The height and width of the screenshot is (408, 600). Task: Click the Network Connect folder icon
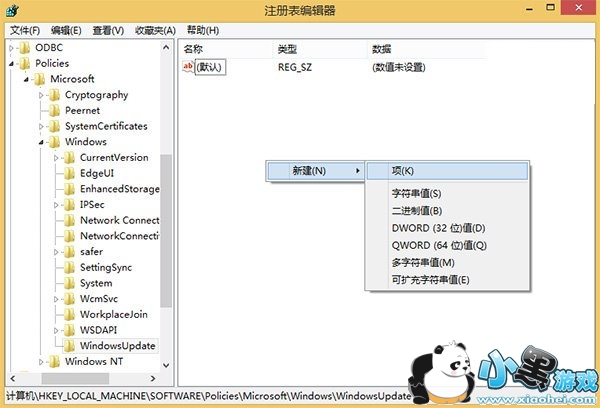tap(70, 220)
